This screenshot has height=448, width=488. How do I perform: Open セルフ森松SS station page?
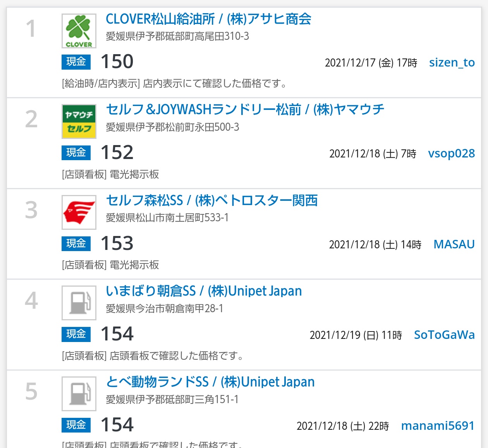pos(211,200)
